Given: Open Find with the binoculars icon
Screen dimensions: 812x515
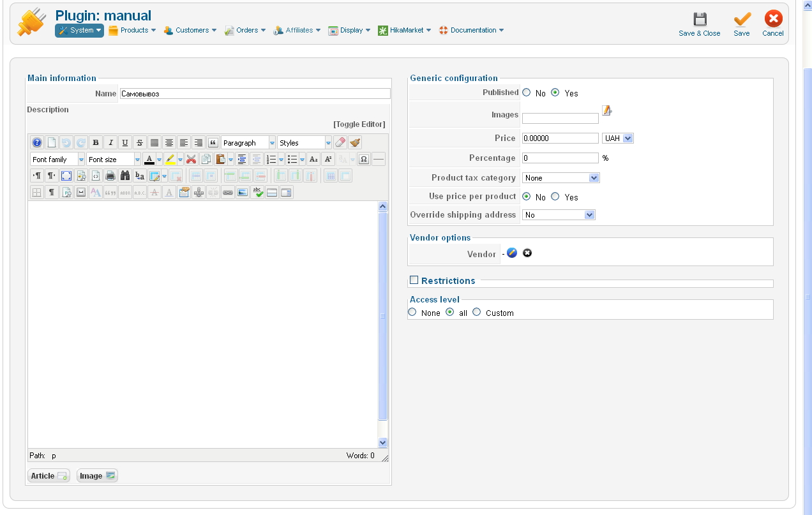Looking at the screenshot, I should click(x=125, y=175).
